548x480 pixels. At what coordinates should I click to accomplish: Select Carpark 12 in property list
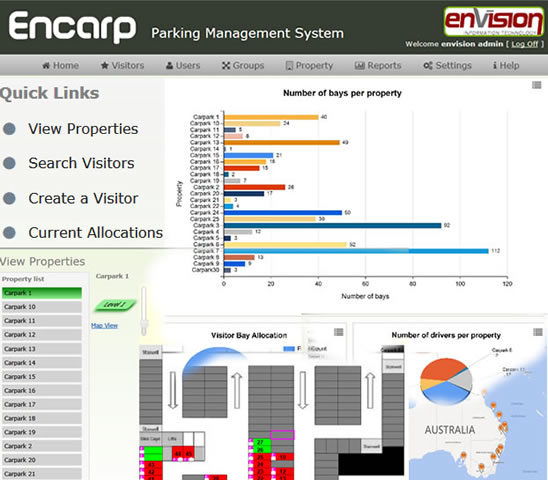pyautogui.click(x=42, y=335)
